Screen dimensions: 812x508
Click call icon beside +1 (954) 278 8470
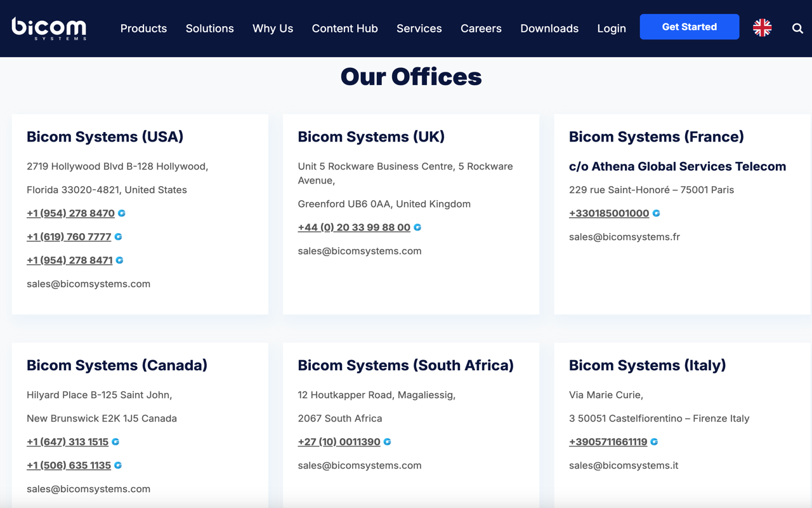coord(122,213)
